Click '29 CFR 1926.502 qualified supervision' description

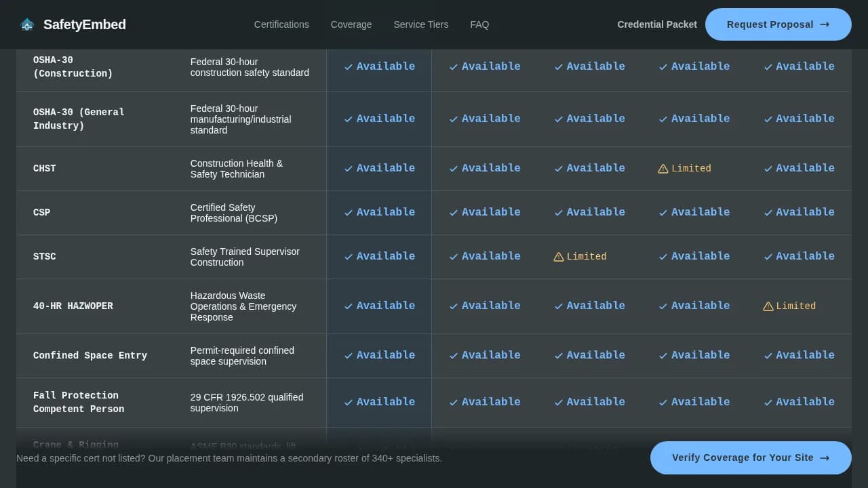tap(247, 403)
